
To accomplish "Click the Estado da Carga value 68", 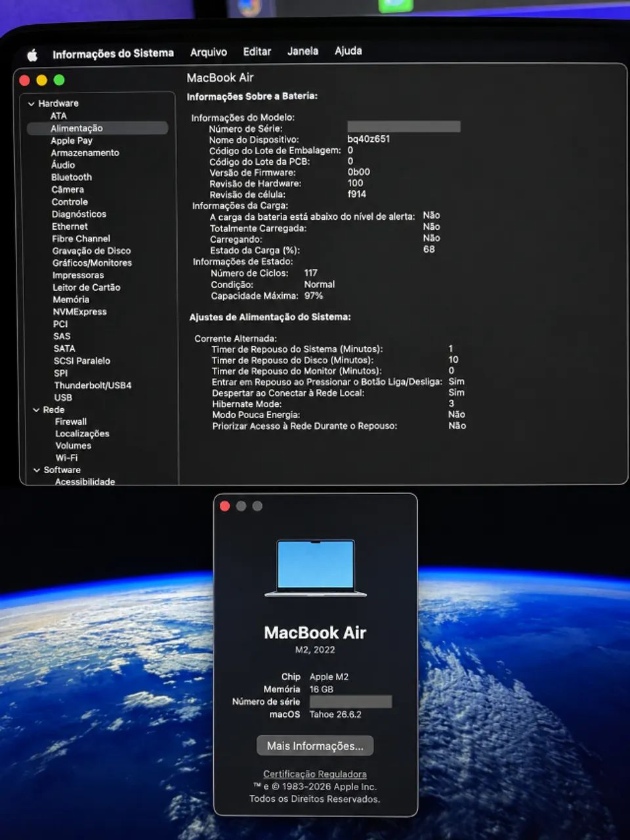I will (429, 249).
